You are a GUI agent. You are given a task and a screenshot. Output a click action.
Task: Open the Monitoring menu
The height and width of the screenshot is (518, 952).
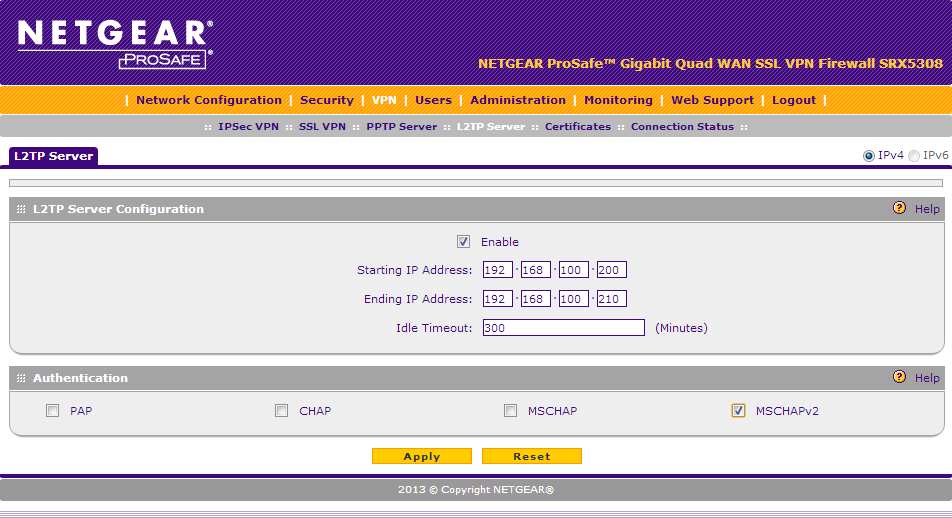(x=618, y=100)
